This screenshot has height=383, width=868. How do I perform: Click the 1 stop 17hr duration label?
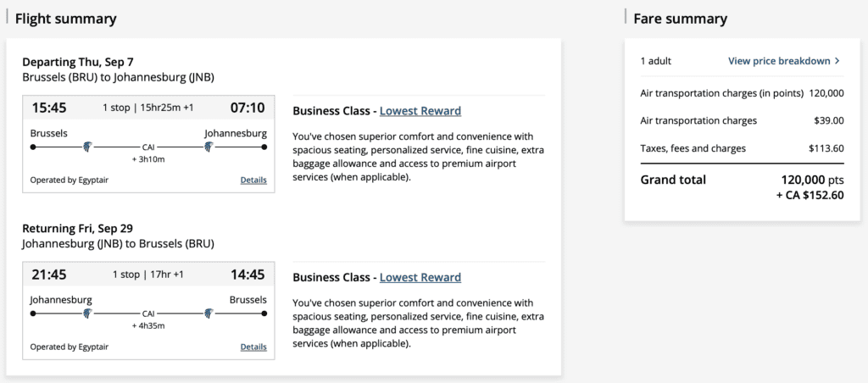point(148,275)
